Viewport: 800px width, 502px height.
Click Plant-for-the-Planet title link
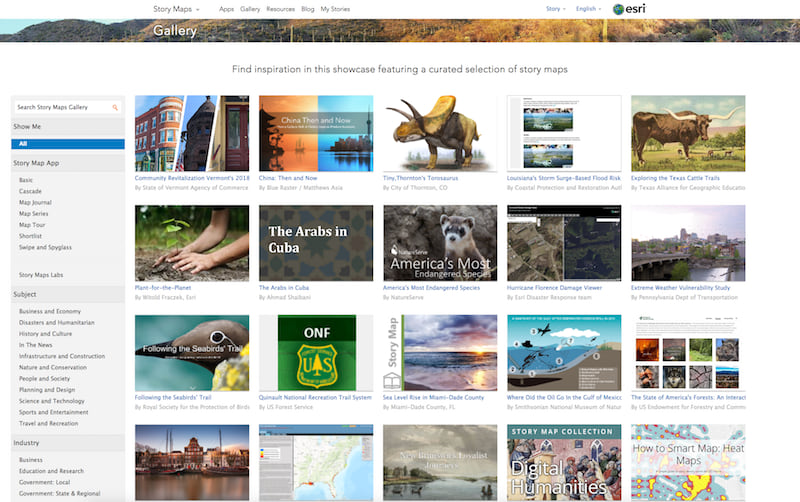click(x=163, y=288)
